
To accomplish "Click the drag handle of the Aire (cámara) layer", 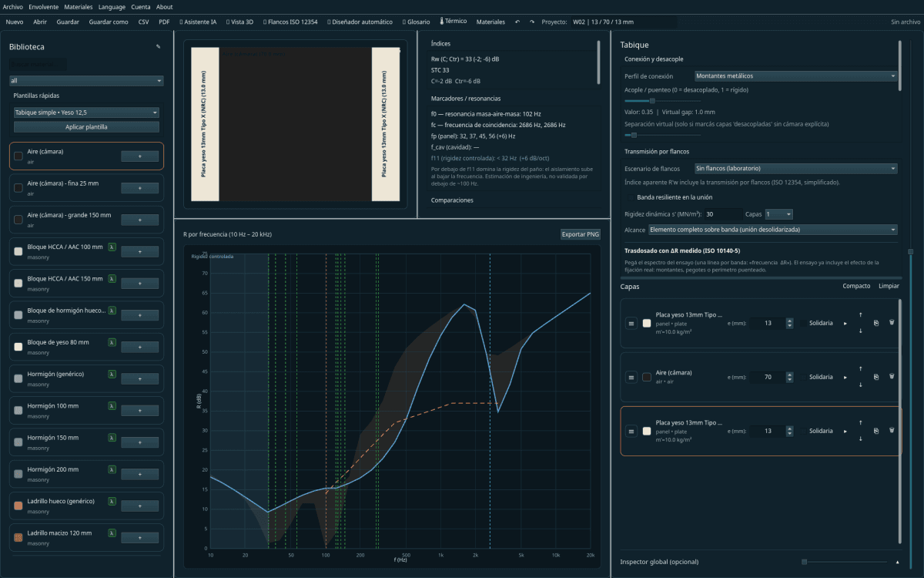I will (631, 377).
